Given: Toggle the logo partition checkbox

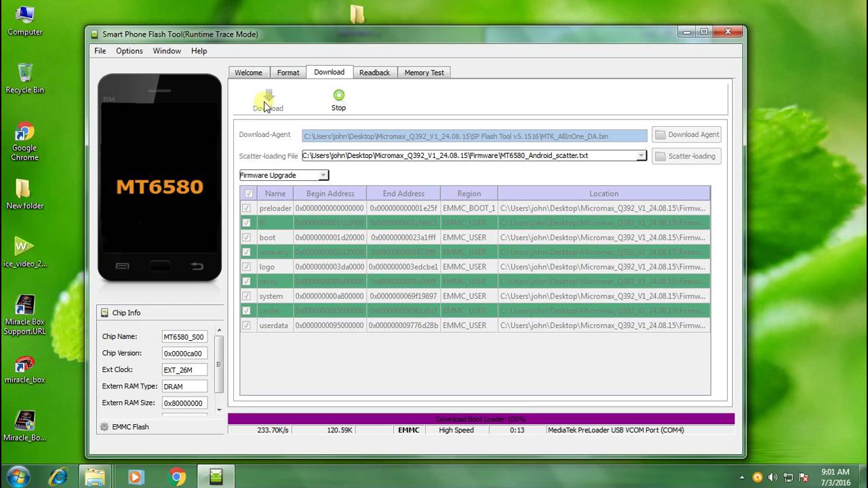Looking at the screenshot, I should [246, 267].
